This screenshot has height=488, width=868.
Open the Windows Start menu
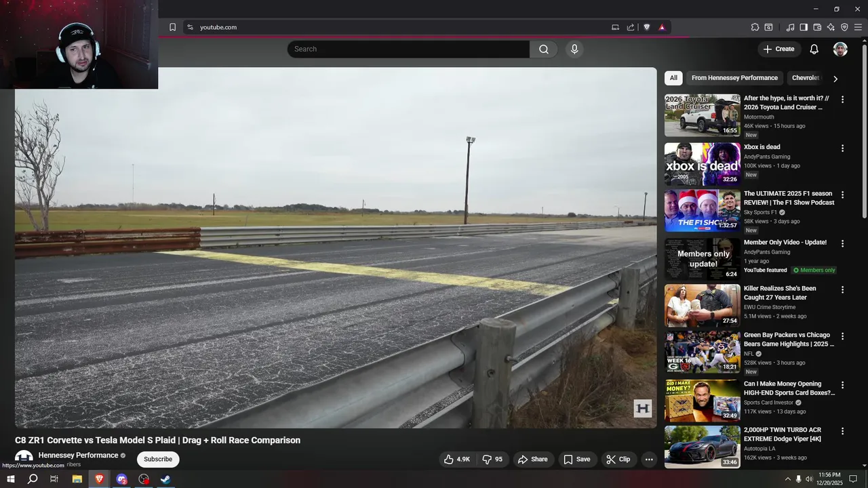10,479
